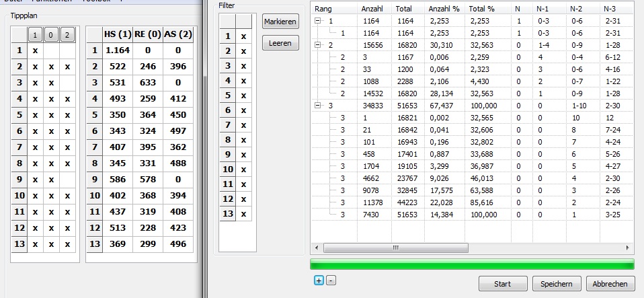This screenshot has height=298, width=644.
Task: Click the HS value 586 in row 9
Action: (x=117, y=180)
